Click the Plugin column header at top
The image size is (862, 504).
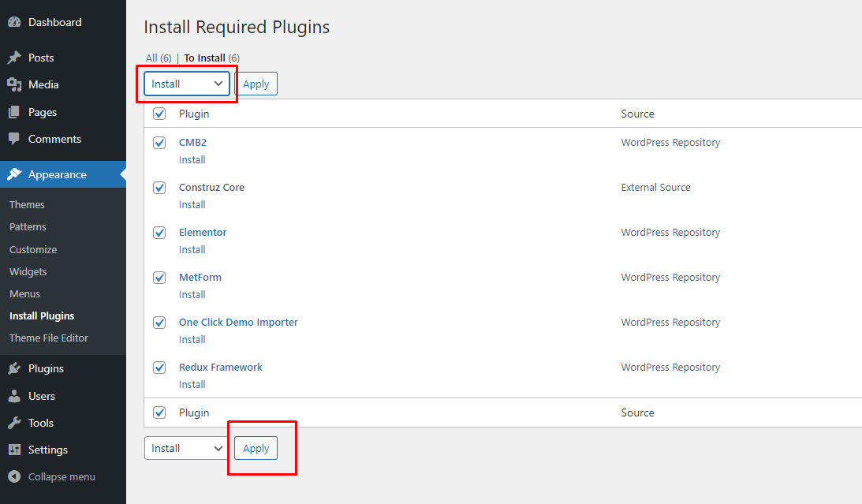194,114
